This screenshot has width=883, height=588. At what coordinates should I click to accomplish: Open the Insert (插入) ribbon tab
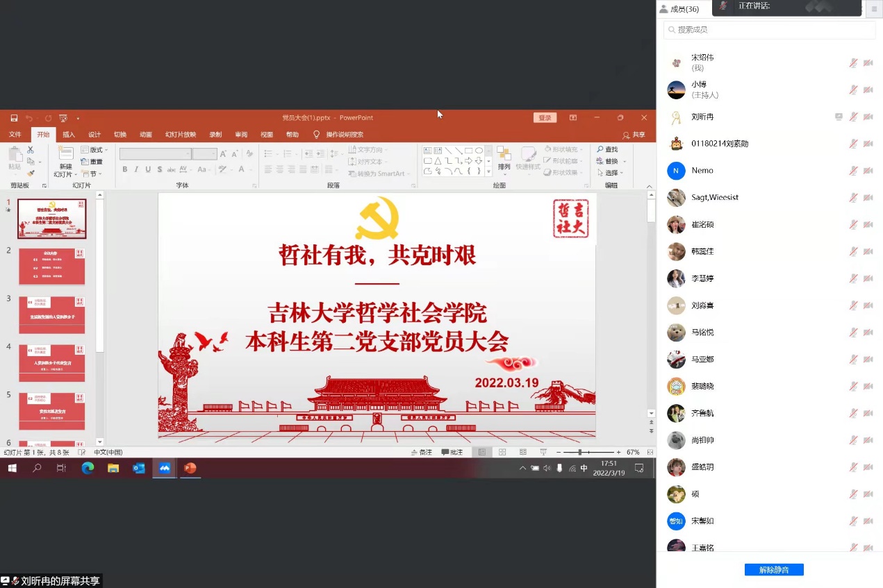click(69, 135)
